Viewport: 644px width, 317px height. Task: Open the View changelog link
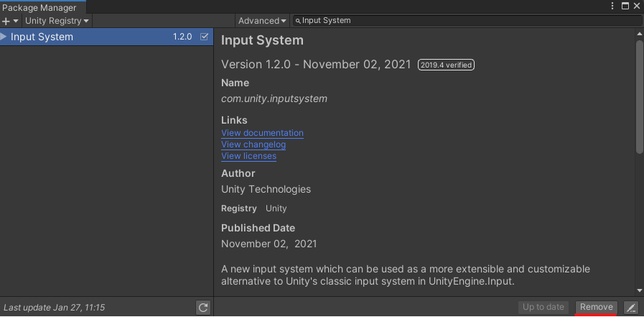tap(253, 144)
